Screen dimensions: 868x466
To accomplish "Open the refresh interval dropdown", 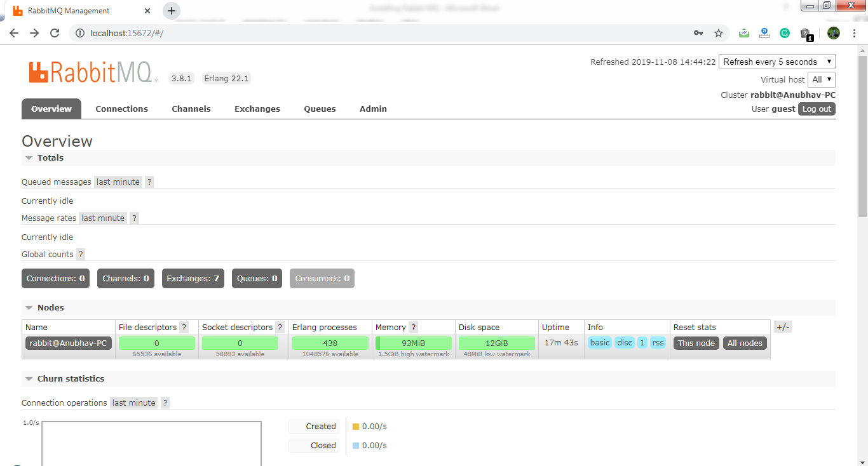I will (776, 62).
